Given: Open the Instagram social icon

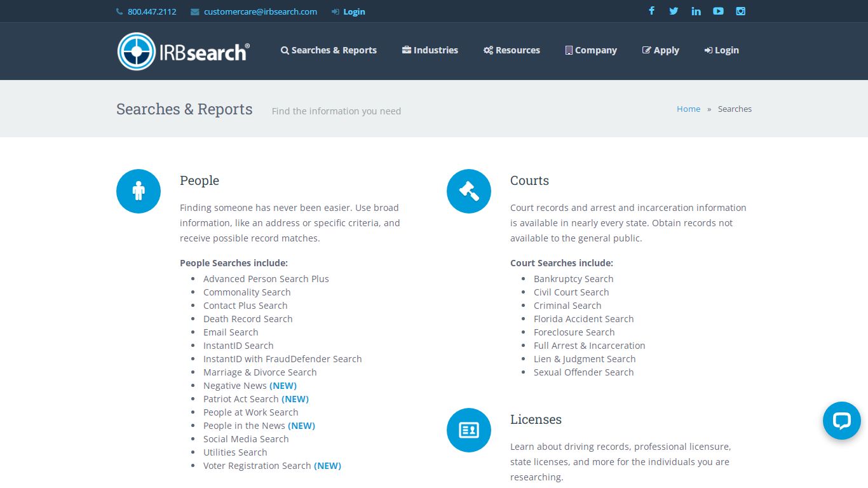Looking at the screenshot, I should pos(740,11).
